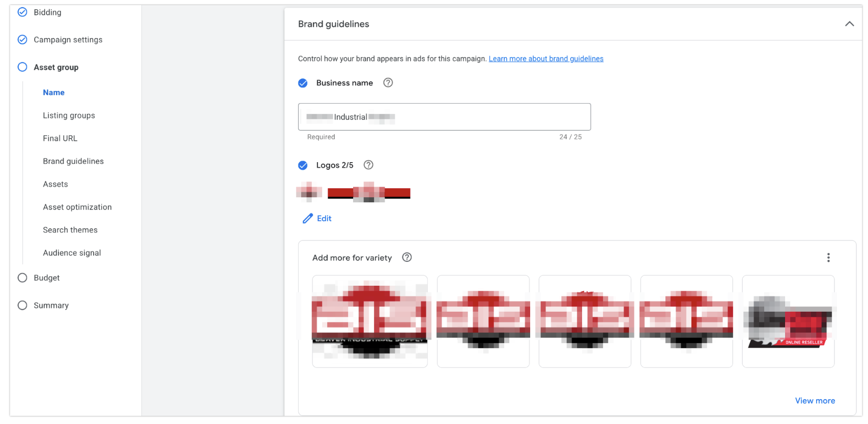868x424 pixels.
Task: Select Brand guidelines in sidebar
Action: [x=73, y=161]
